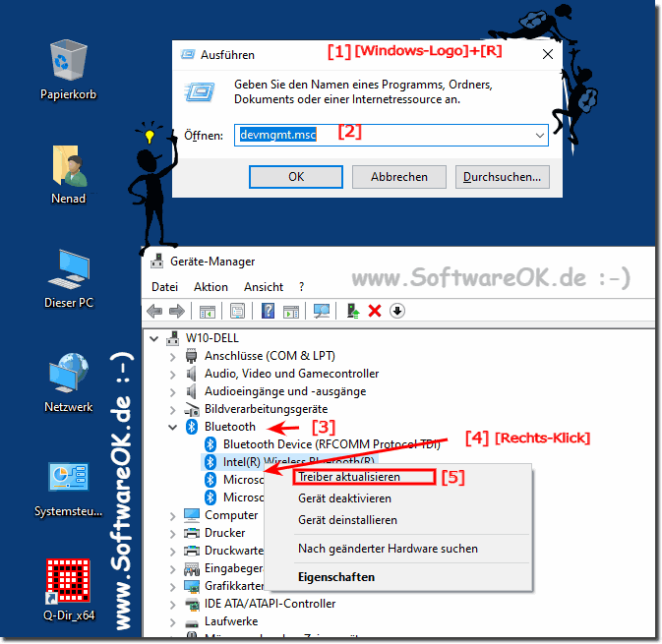
Task: Click the blue Help question mark toolbar icon
Action: click(268, 311)
